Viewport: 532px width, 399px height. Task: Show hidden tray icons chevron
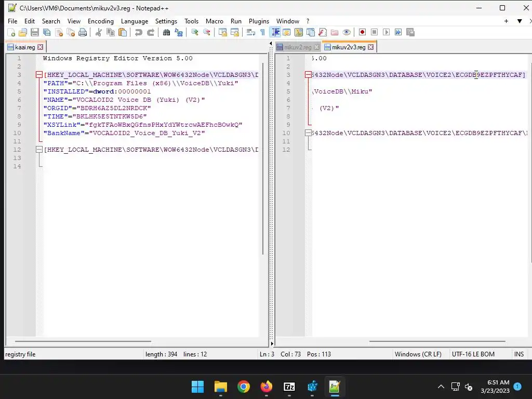tap(441, 387)
